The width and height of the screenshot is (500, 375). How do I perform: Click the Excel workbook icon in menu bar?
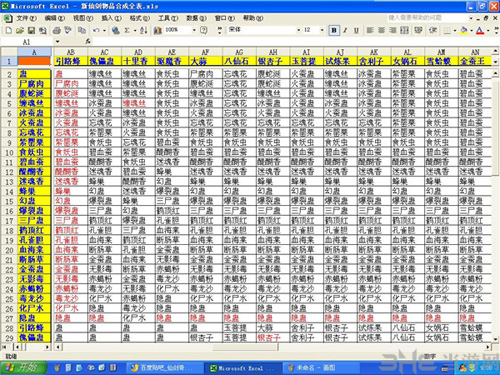8,18
